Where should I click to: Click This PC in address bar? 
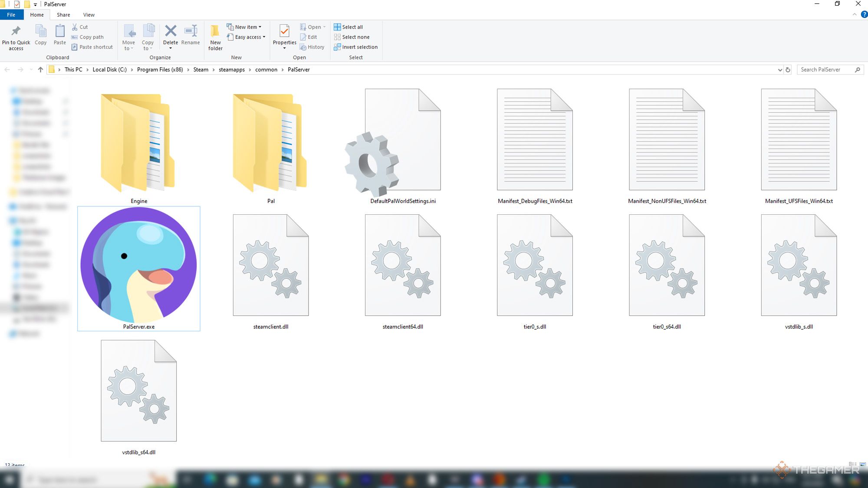[73, 69]
